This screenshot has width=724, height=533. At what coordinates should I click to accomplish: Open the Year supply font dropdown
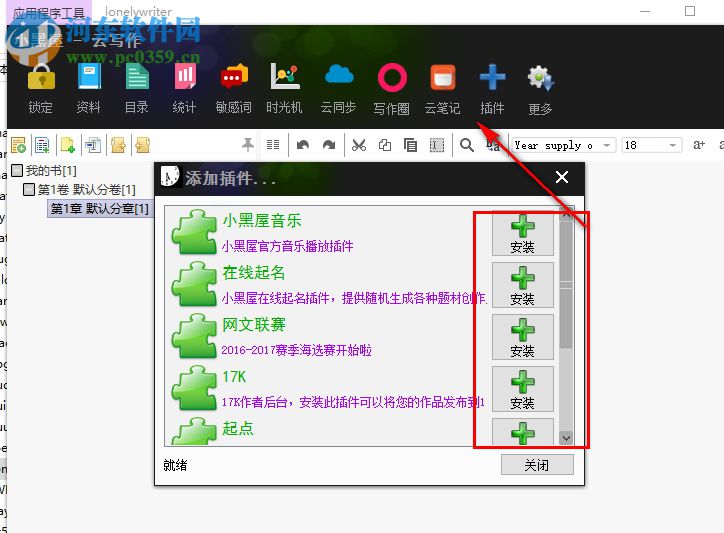(607, 145)
